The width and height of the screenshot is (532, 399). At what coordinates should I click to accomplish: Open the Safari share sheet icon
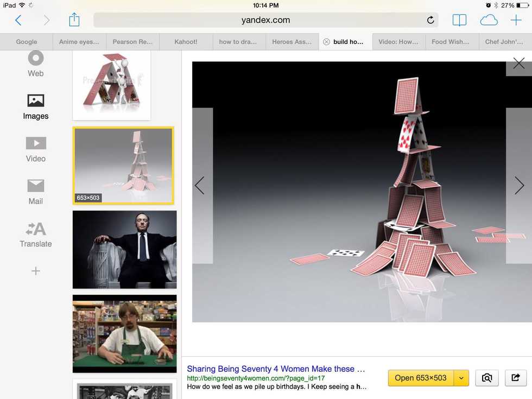74,20
